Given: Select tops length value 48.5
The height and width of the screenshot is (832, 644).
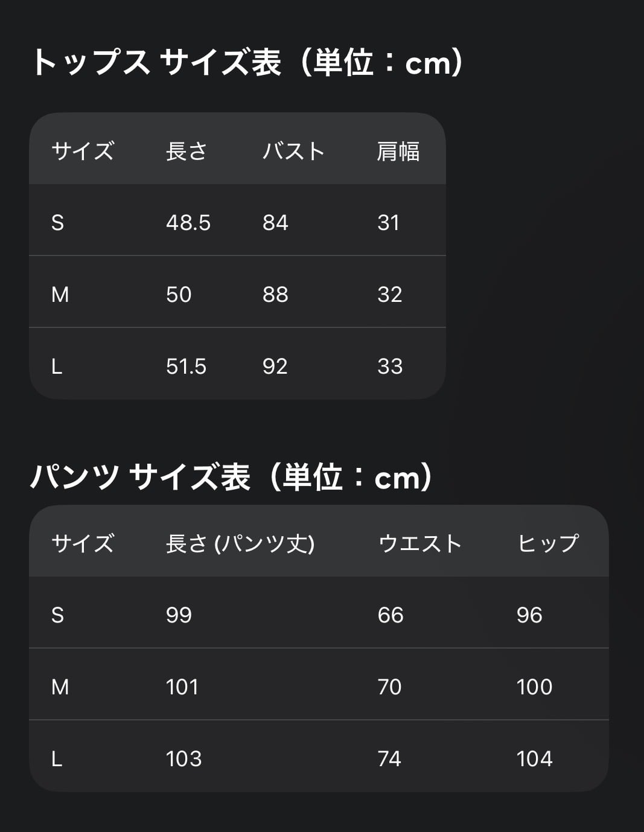Looking at the screenshot, I should click(x=188, y=223).
